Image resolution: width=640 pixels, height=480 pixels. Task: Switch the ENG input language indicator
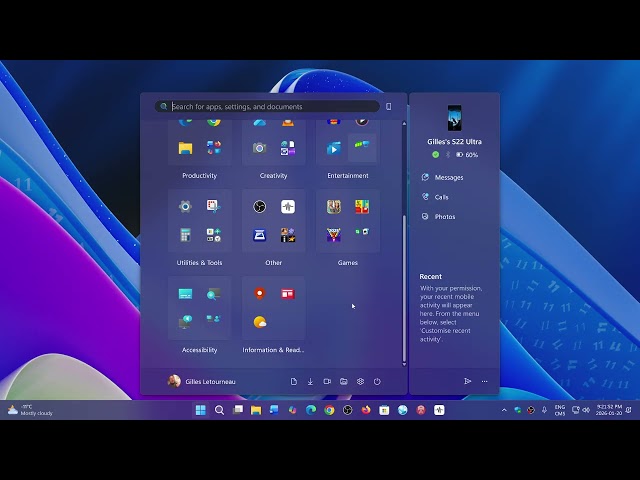[560, 410]
